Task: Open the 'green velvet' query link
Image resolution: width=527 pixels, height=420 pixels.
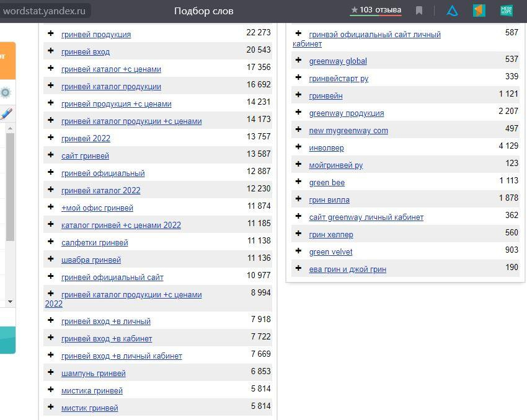Action: (x=330, y=252)
